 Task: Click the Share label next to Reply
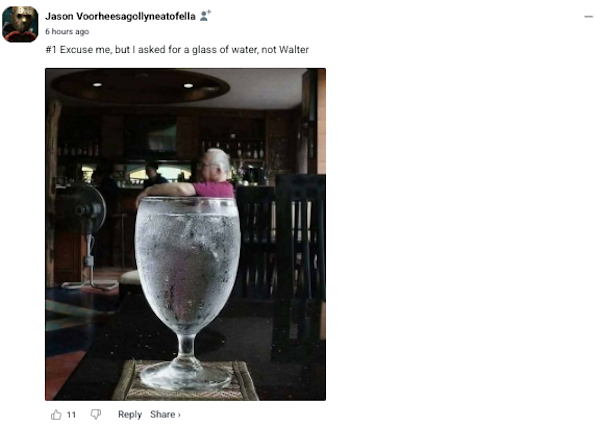coord(163,414)
